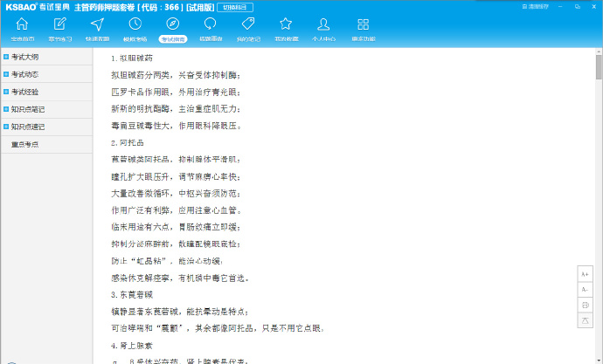Viewport: 603px width, 364px height.
Task: Open the home page house icon
Action: coord(22,24)
